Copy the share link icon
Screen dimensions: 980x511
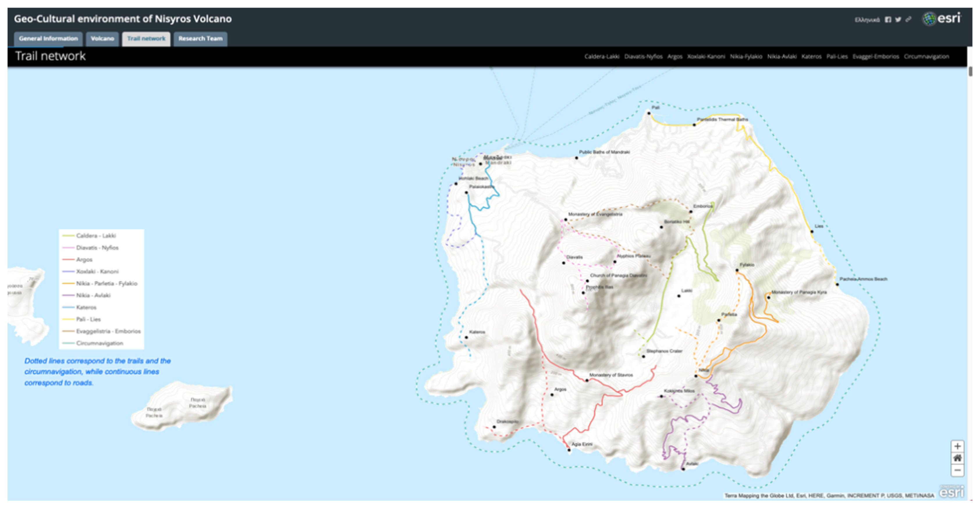tap(908, 19)
